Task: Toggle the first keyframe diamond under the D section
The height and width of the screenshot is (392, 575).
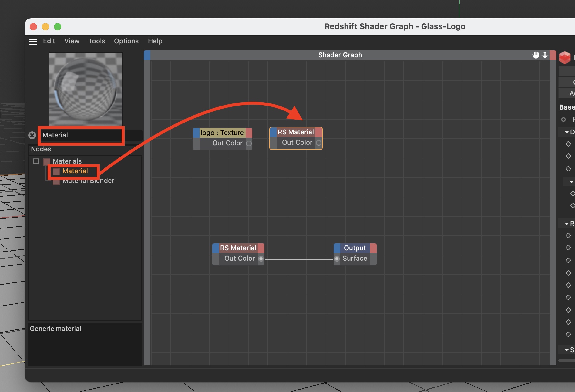Action: pos(568,144)
